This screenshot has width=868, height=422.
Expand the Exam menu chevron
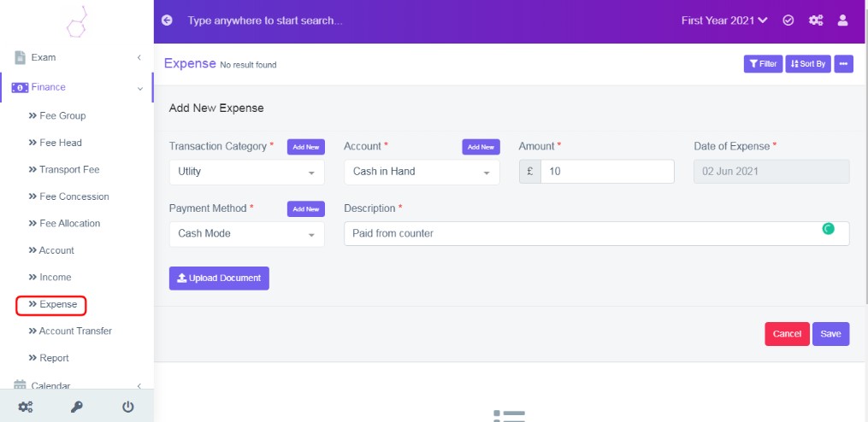coord(139,57)
